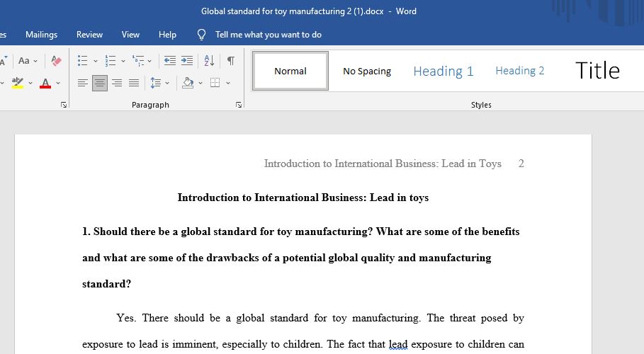This screenshot has height=354, width=644.
Task: Open the Numbering library dropdown arrow
Action: 123,61
